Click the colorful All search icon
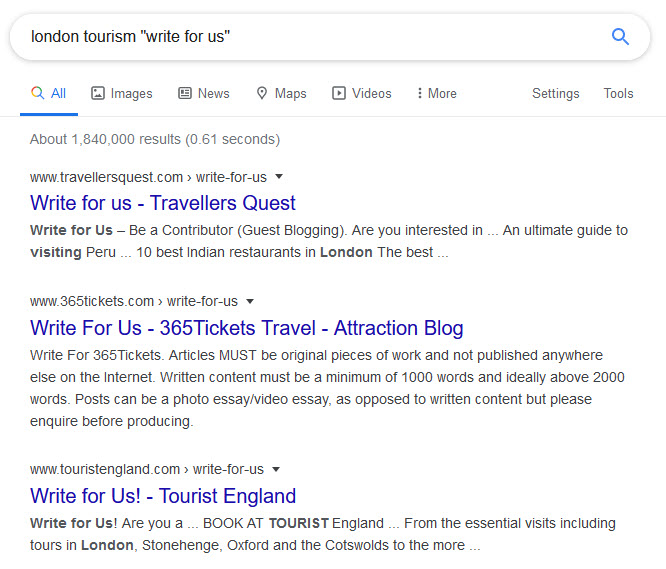 click(37, 93)
